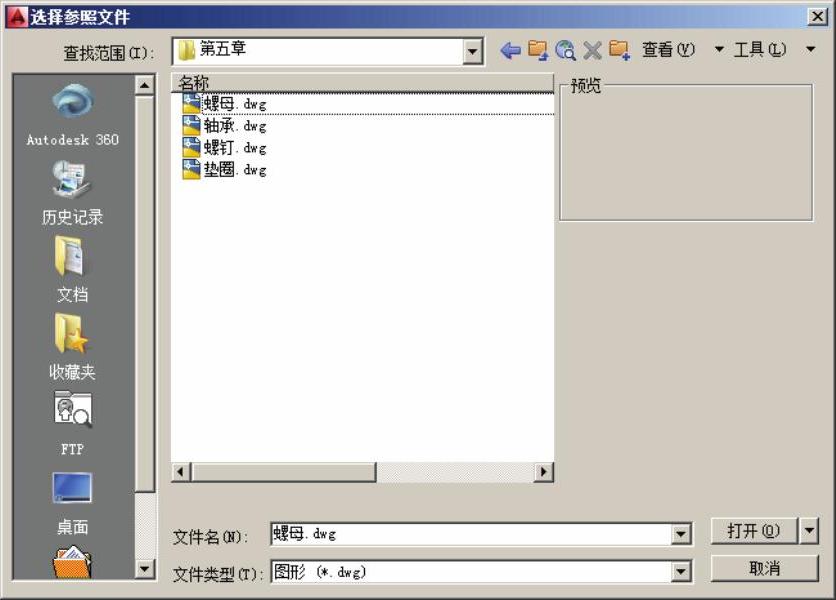Image resolution: width=836 pixels, height=600 pixels.
Task: Expand the 文件名 dropdown list
Action: [681, 535]
